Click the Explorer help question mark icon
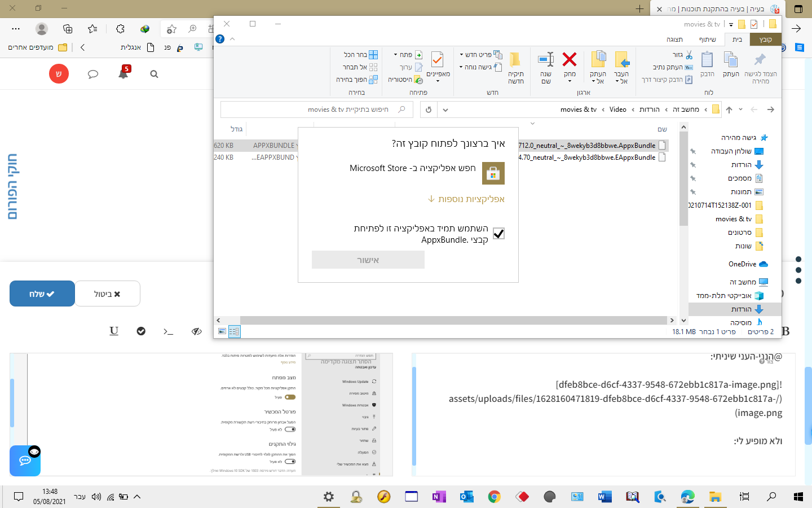Viewport: 812px width, 508px height. pyautogui.click(x=220, y=39)
